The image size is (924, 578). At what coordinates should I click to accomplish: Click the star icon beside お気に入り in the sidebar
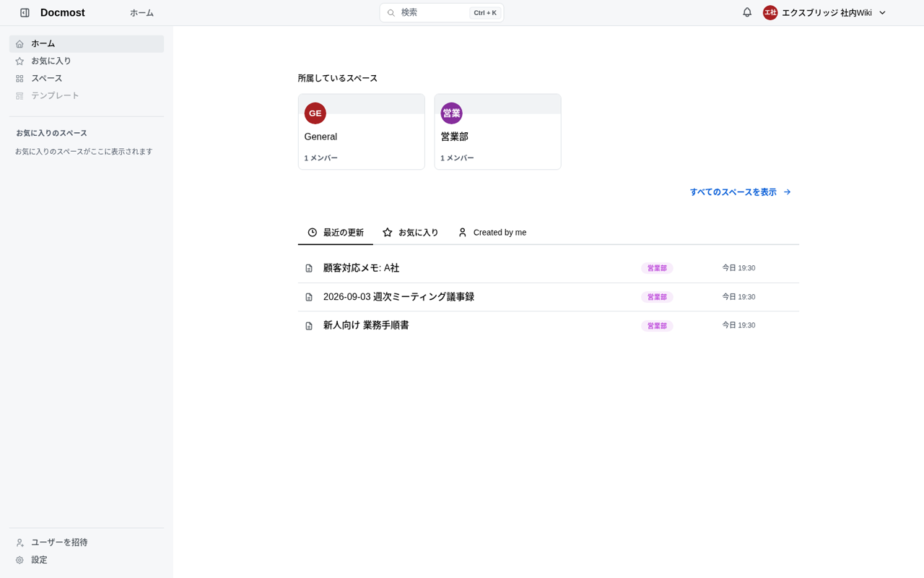19,61
